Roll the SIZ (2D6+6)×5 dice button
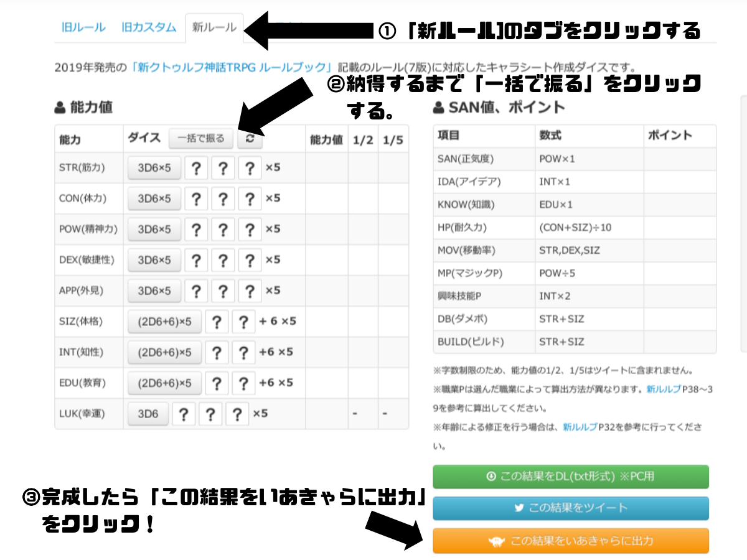 [x=165, y=322]
